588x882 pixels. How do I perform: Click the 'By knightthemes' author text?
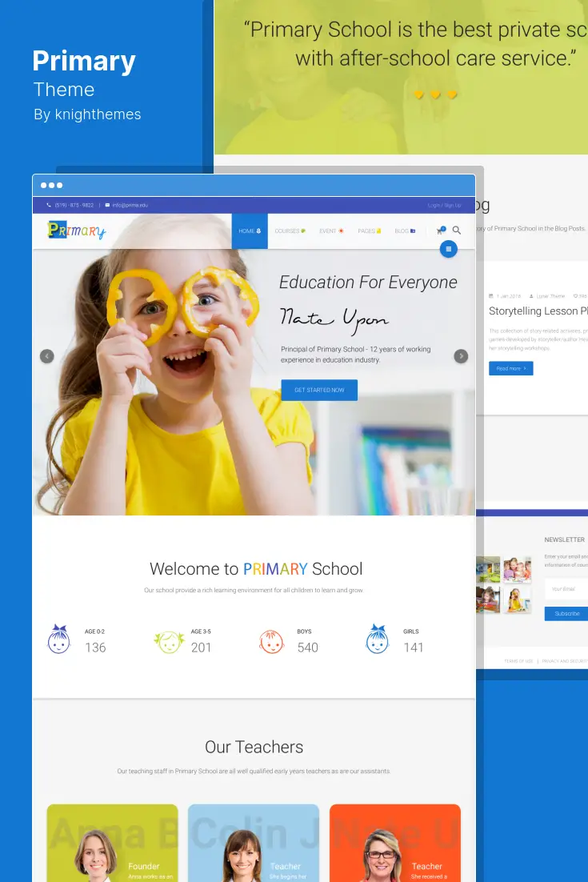(x=87, y=114)
